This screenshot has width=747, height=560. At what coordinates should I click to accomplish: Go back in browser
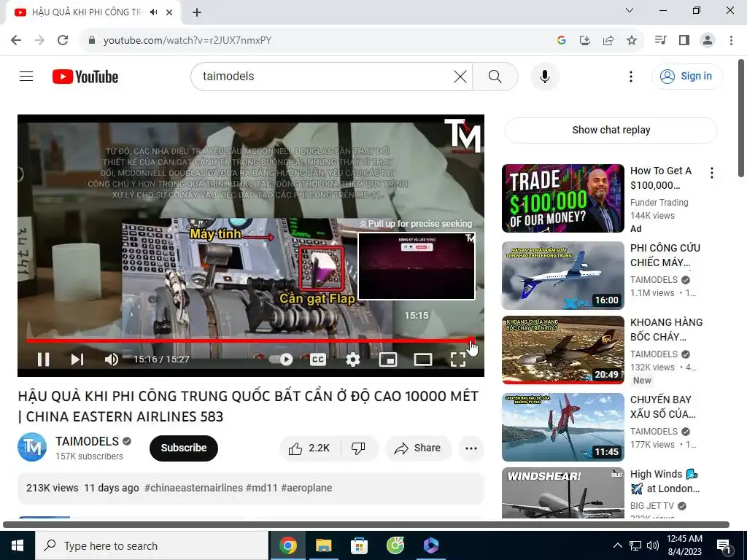[16, 40]
